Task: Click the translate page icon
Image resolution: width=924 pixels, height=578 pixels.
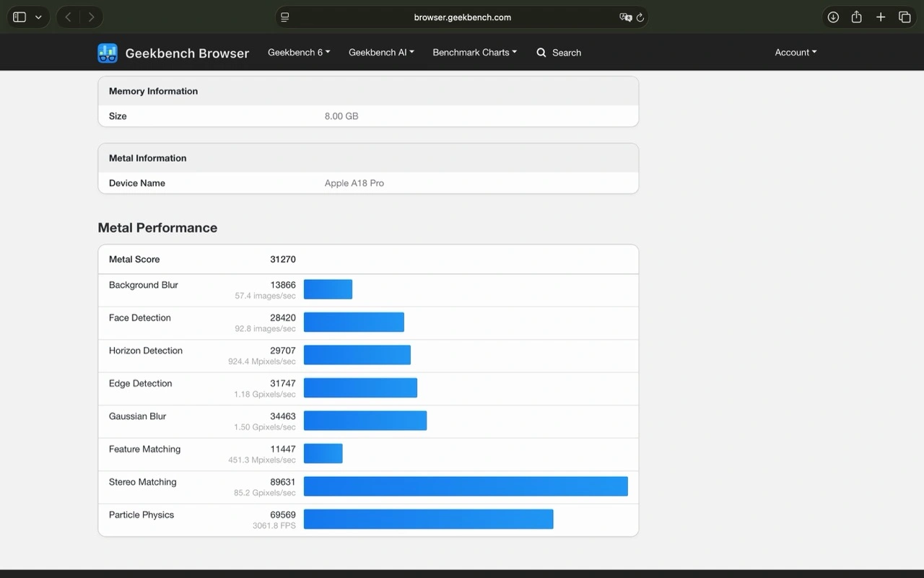Action: click(x=625, y=17)
